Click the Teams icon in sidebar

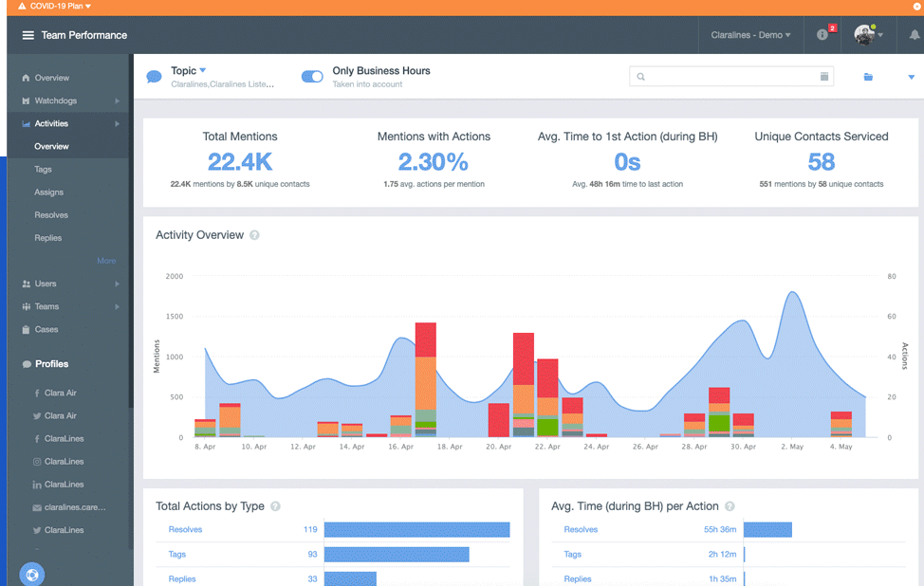click(26, 307)
